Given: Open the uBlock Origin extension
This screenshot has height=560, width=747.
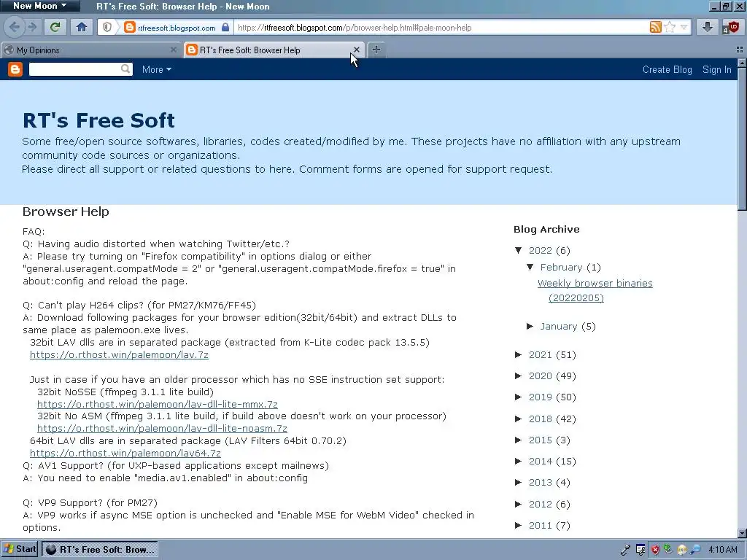Looking at the screenshot, I should (732, 27).
